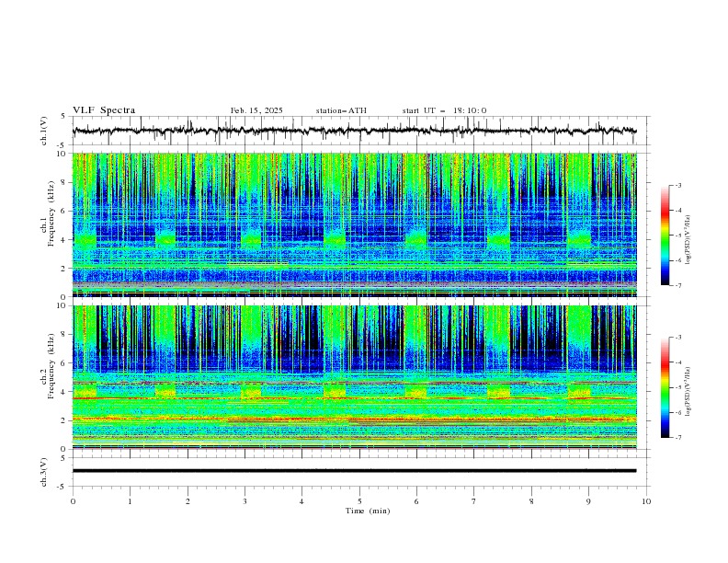Click time axis tick label "7"
Image resolution: width=728 pixels, height=563 pixels.
pos(474,501)
